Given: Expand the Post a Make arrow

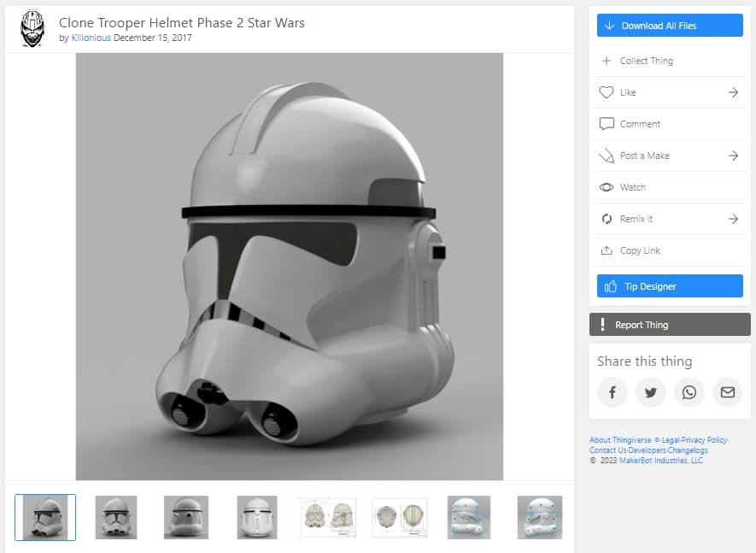Looking at the screenshot, I should 733,156.
